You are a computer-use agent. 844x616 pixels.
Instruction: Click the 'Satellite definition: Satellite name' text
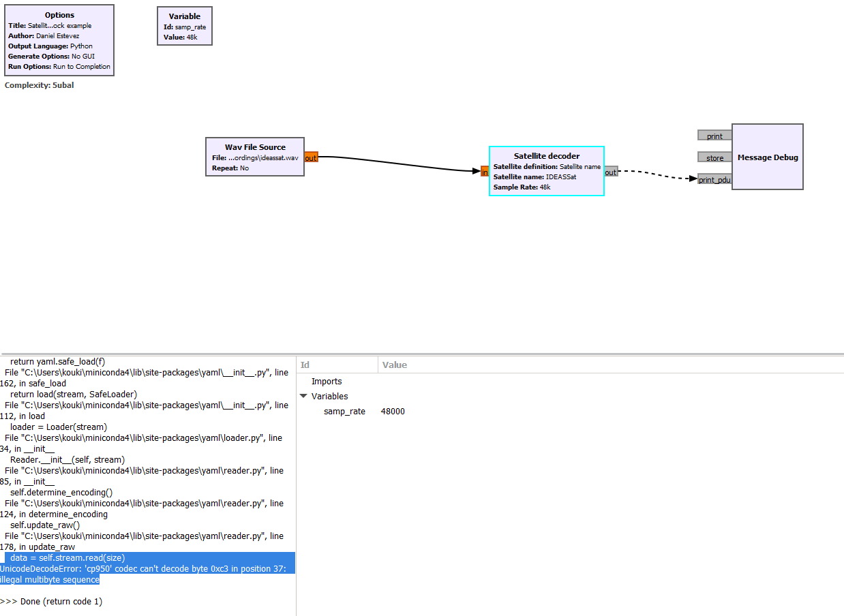[547, 166]
